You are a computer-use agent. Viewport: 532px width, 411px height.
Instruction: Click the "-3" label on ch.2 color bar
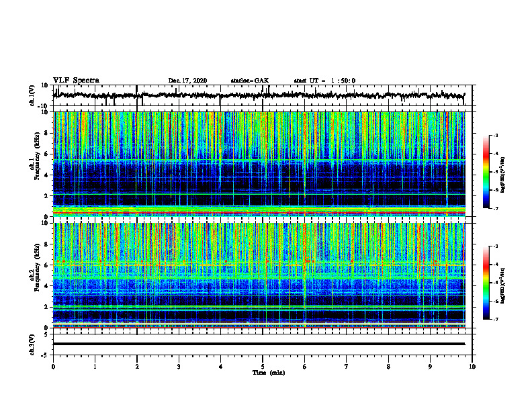click(495, 246)
